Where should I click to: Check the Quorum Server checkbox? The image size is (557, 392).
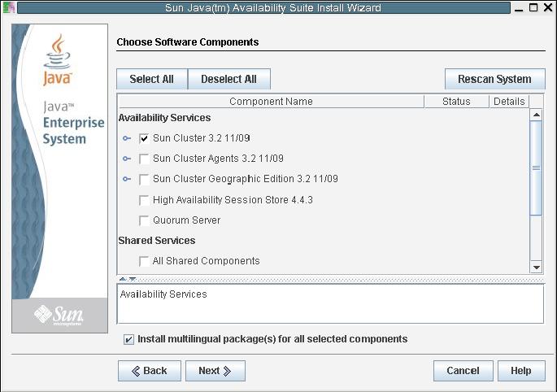pyautogui.click(x=144, y=220)
